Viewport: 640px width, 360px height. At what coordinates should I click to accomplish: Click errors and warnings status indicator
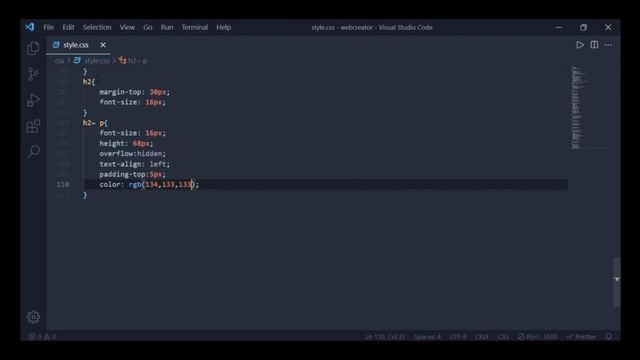[42, 337]
